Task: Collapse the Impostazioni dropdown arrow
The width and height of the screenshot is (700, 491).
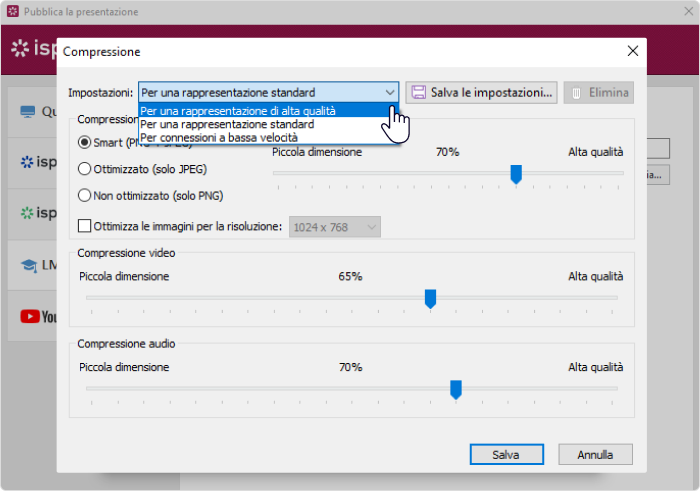Action: 388,93
